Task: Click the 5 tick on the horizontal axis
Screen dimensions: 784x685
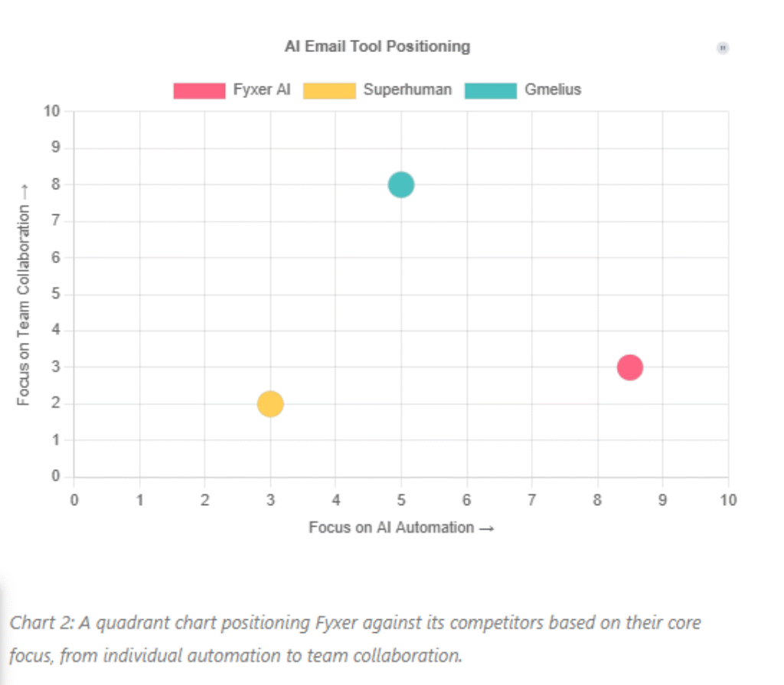Action: pyautogui.click(x=401, y=501)
